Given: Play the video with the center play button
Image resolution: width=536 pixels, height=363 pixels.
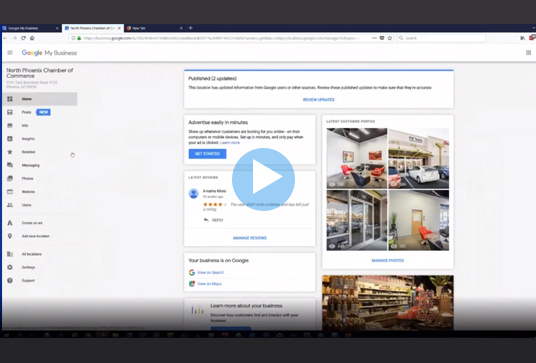Looking at the screenshot, I should click(263, 179).
